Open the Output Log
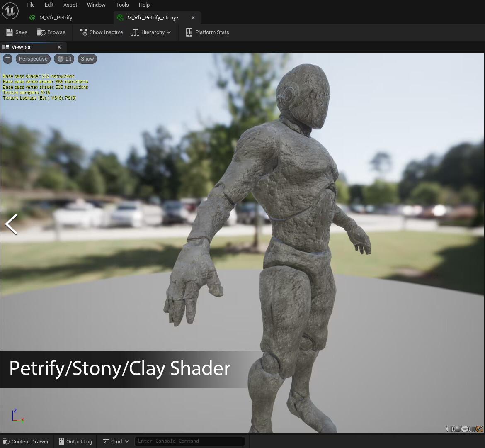Screen dimensions: 485x448 pyautogui.click(x=75, y=441)
